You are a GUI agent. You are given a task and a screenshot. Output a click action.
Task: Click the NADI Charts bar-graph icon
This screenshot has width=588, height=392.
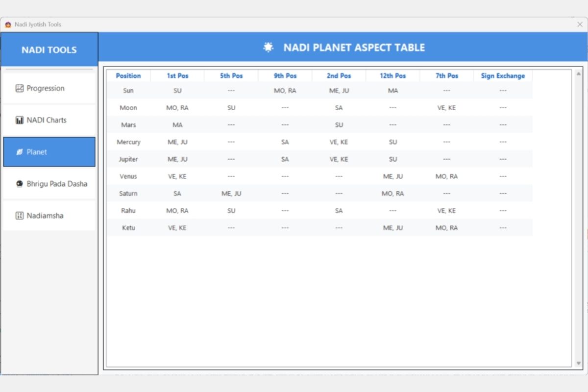pyautogui.click(x=20, y=120)
